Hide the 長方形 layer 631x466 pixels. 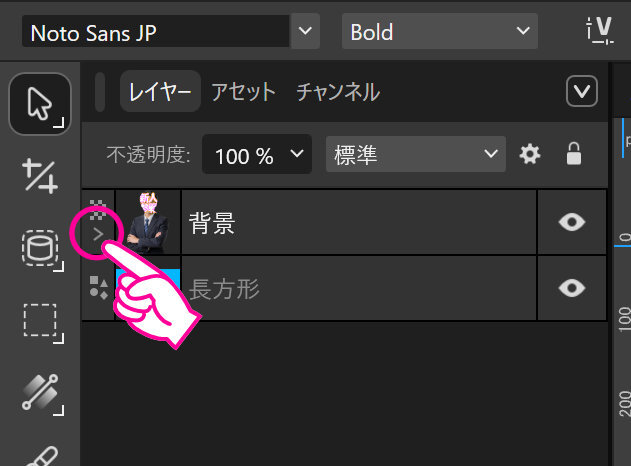click(571, 288)
